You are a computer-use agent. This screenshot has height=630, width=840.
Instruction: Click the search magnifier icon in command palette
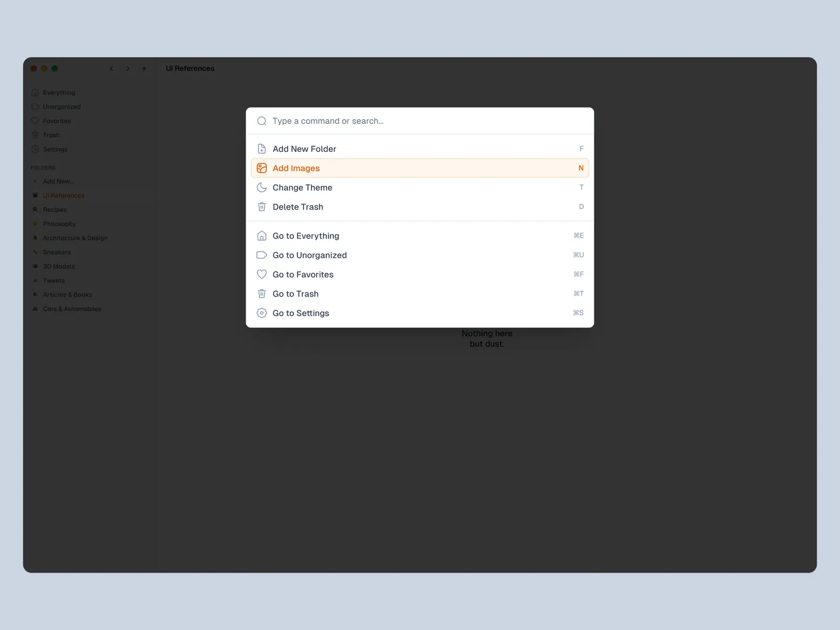point(261,121)
